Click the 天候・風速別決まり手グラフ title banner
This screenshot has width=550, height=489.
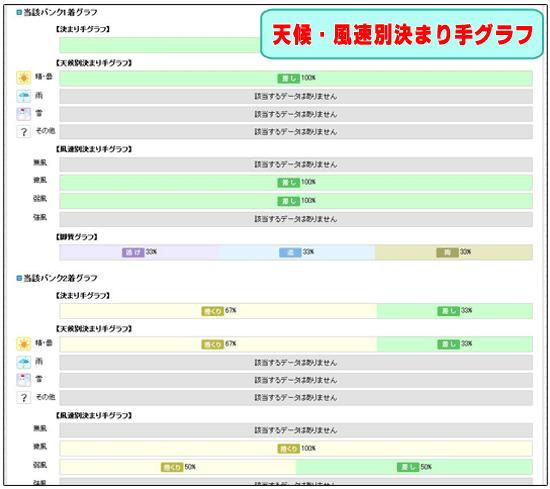[x=402, y=34]
